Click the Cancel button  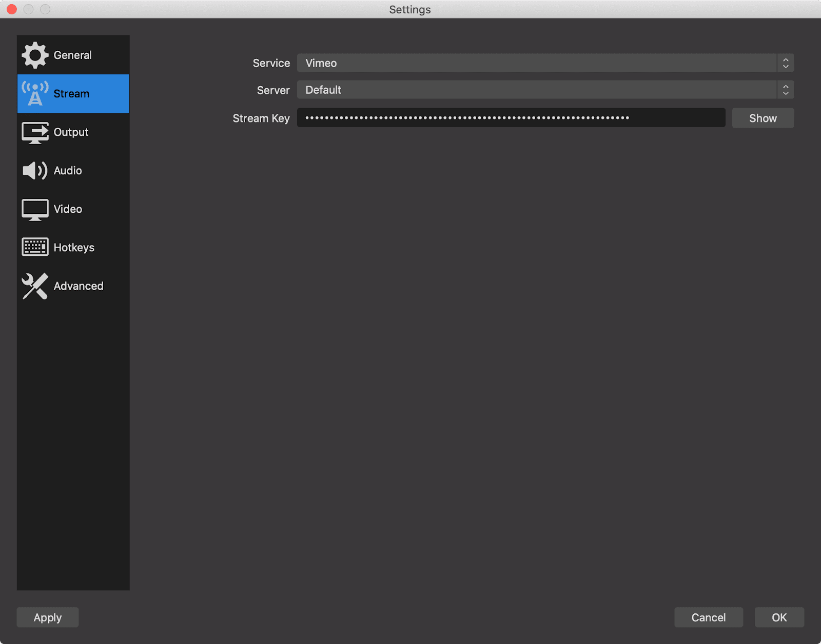coord(709,617)
